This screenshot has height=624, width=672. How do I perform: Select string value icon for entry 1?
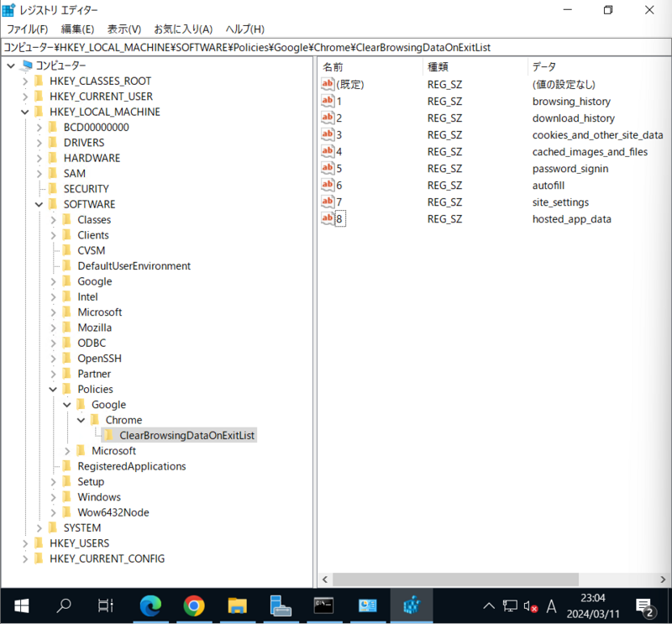point(328,101)
